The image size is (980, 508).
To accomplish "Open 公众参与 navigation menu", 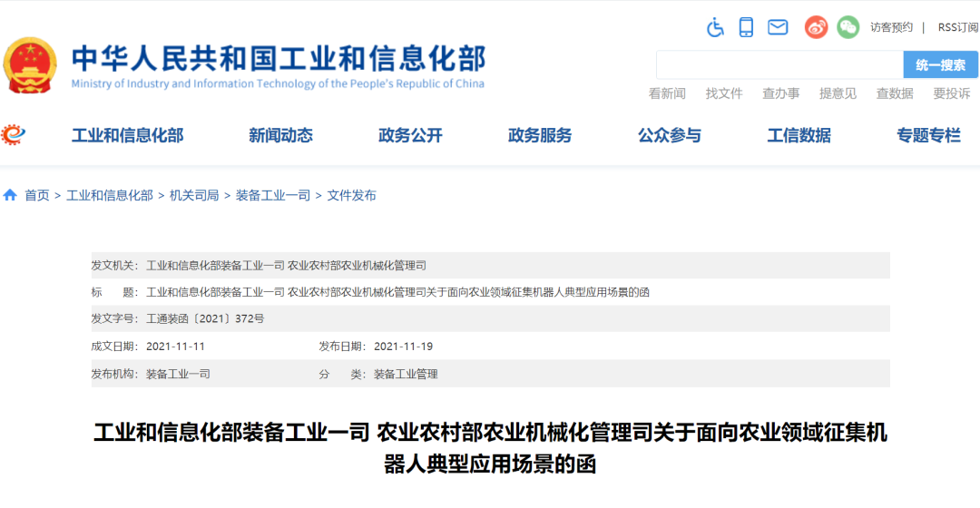I will coord(670,135).
